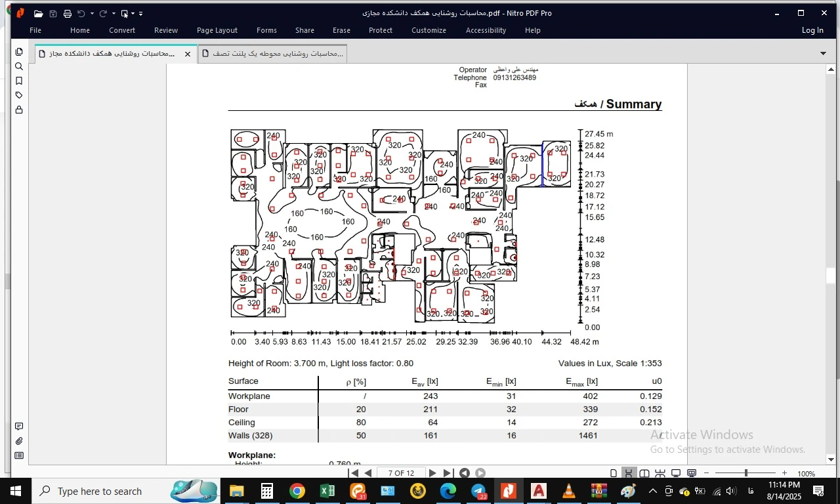Click the zoom slider handle
Image resolution: width=840 pixels, height=504 pixels.
(x=745, y=473)
